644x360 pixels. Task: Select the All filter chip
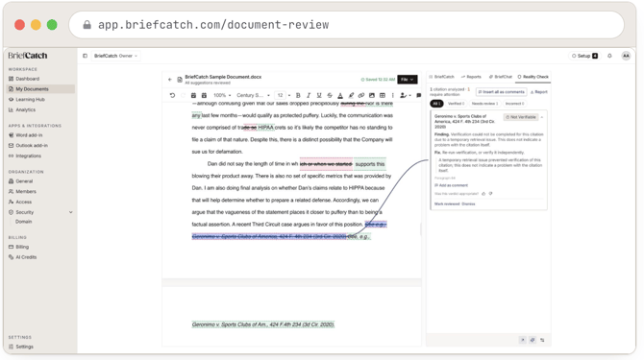click(x=436, y=104)
